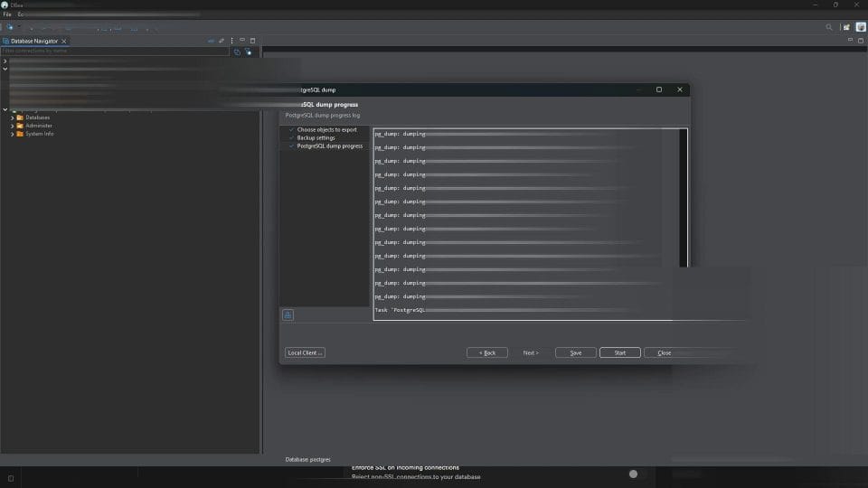Expand the Administer folder
This screenshot has width=868, height=488.
(x=12, y=127)
